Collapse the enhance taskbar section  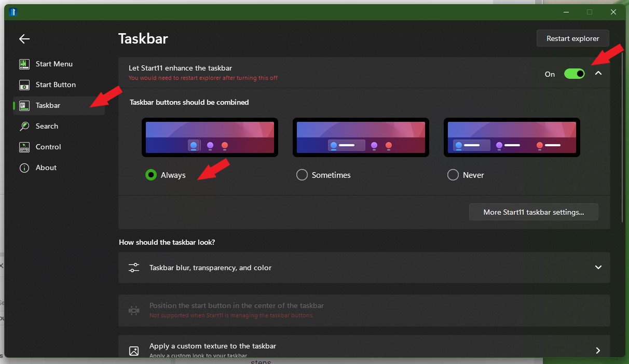[598, 74]
